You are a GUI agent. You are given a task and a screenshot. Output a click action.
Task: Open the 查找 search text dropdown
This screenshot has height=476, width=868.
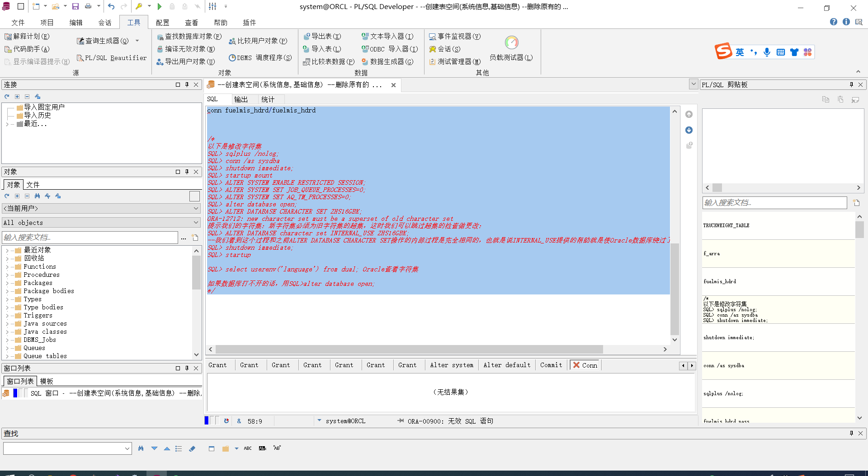pos(127,448)
